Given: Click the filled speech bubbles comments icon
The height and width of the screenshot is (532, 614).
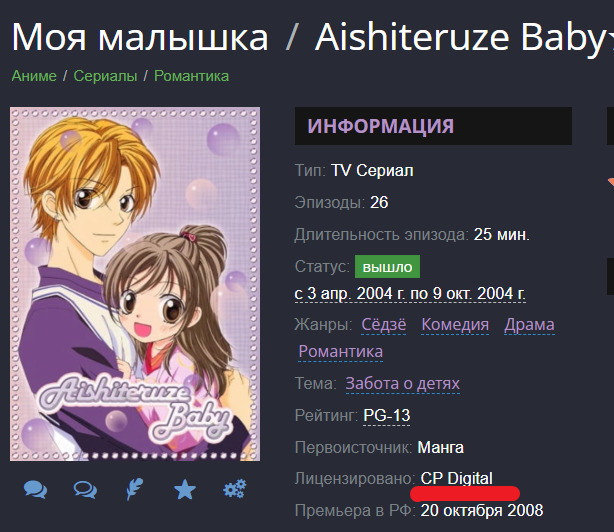Looking at the screenshot, I should [35, 489].
